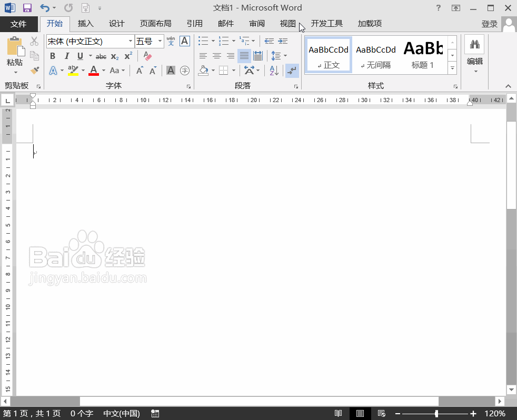Expand the numbered list options dropdown
Image resolution: width=517 pixels, height=420 pixels.
(233, 41)
